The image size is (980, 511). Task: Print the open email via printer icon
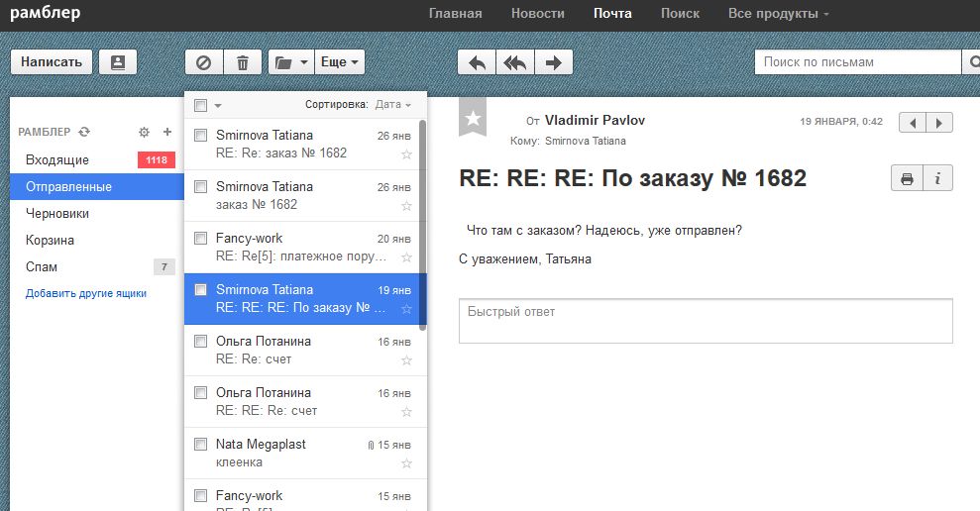906,179
